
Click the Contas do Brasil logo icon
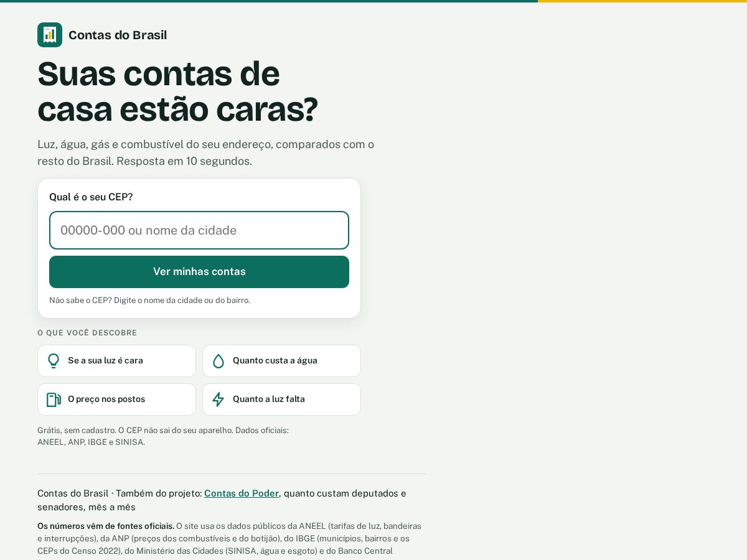point(50,35)
